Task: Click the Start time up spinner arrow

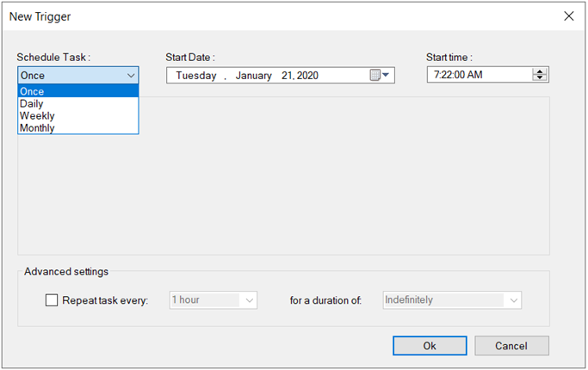Action: point(540,71)
